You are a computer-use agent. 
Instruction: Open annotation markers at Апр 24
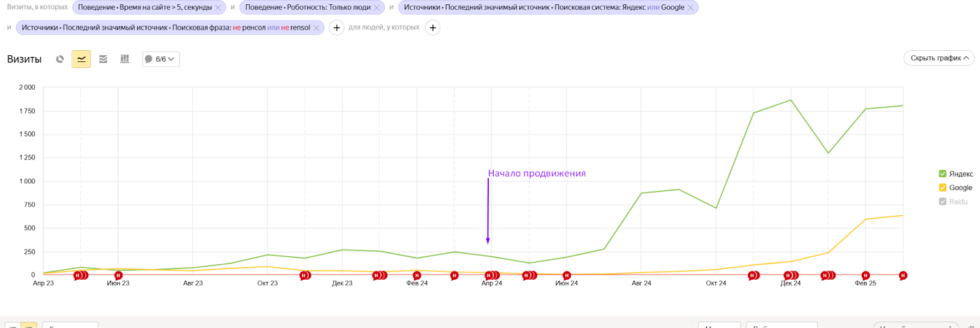click(x=492, y=276)
